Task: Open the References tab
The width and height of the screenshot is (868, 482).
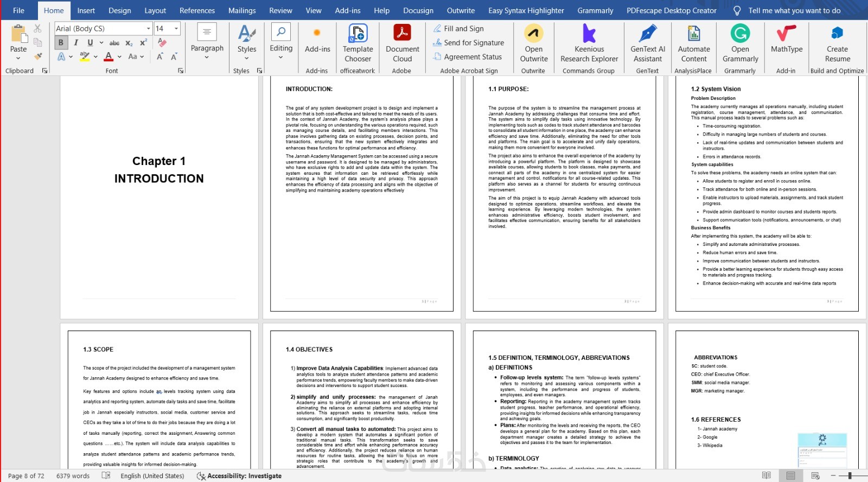Action: 197,10
